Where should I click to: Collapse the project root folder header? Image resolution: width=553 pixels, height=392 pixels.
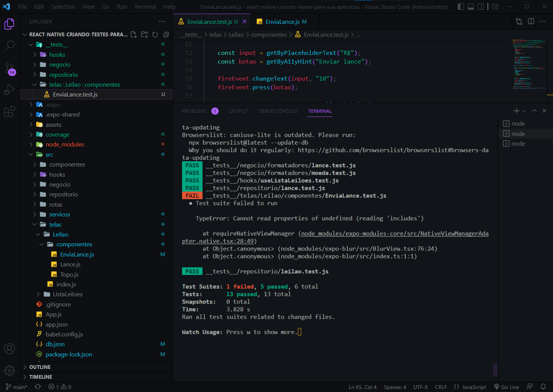(75, 34)
